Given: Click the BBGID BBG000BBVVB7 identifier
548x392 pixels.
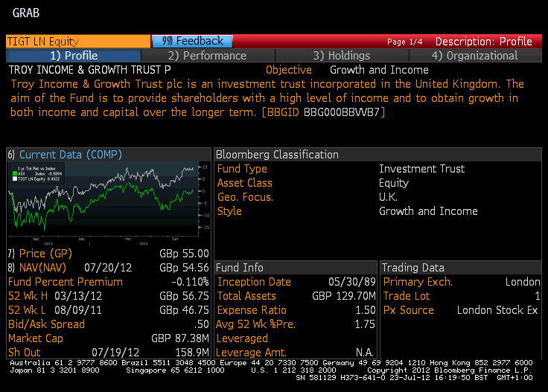Looking at the screenshot, I should coord(323,112).
